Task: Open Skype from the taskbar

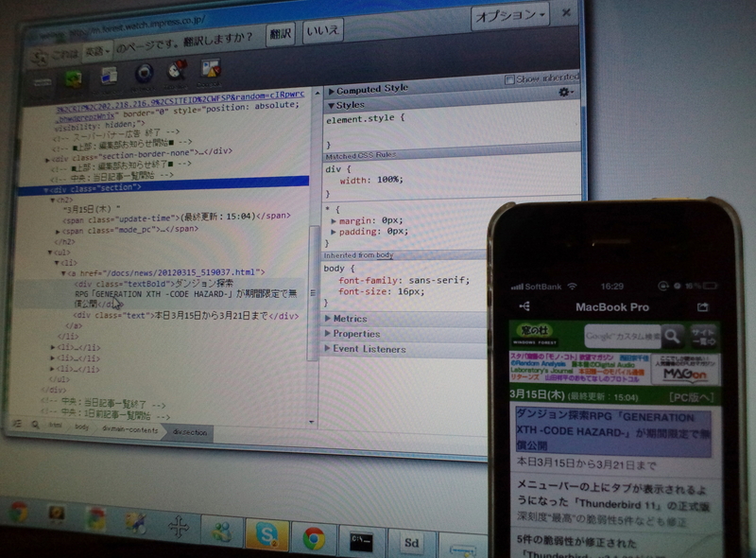Action: pyautogui.click(x=266, y=535)
